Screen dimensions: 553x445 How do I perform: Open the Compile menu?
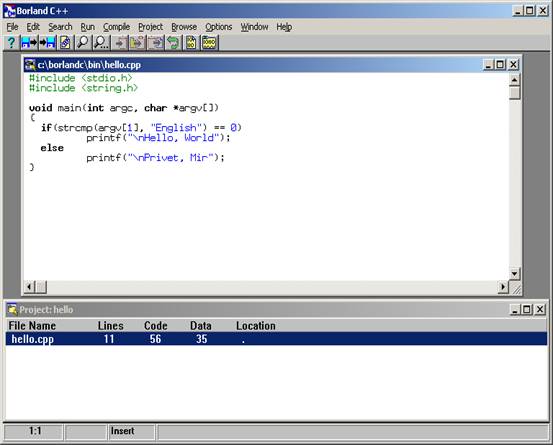point(116,27)
